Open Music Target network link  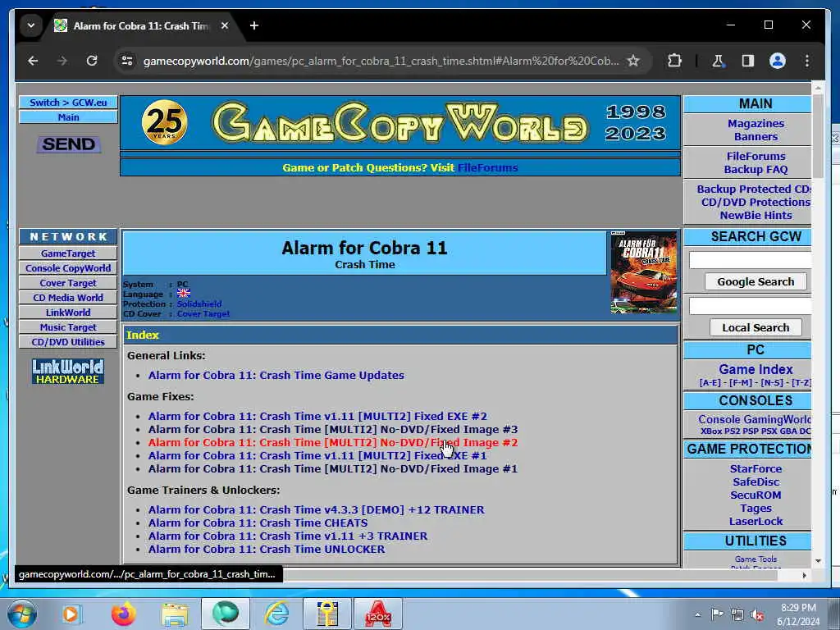(x=68, y=327)
